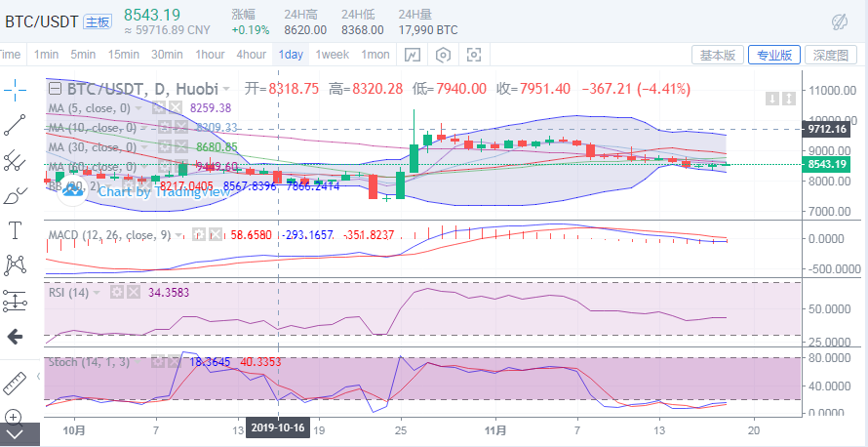This screenshot has width=868, height=447.
Task: Open the indicators chart icon
Action: (x=413, y=55)
